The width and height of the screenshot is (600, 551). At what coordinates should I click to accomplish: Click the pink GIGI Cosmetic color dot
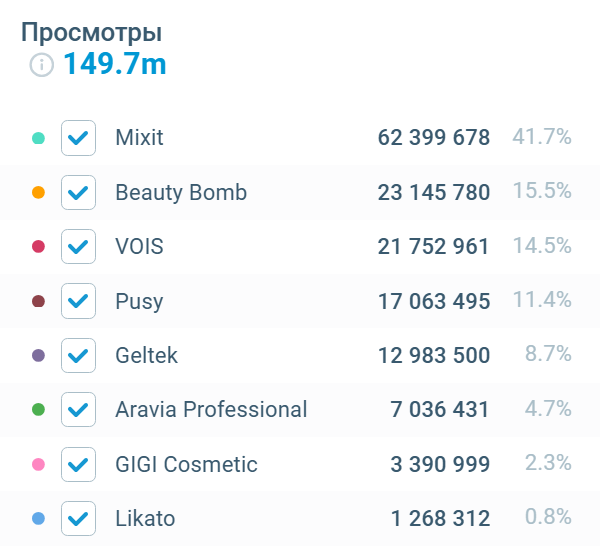coord(39,464)
